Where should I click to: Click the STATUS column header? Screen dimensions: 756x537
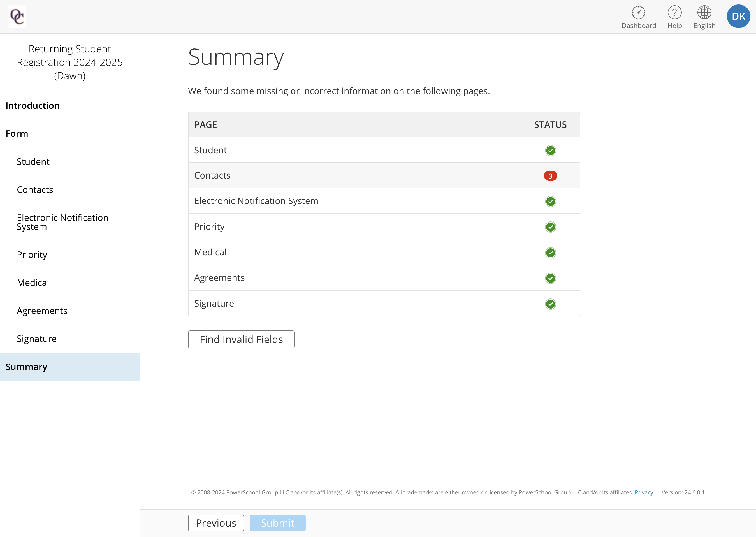550,125
